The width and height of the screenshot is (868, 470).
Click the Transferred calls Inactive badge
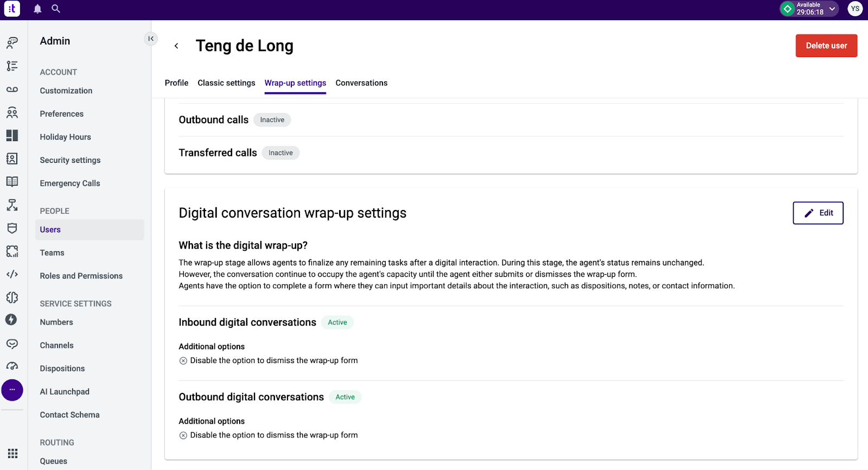click(280, 153)
